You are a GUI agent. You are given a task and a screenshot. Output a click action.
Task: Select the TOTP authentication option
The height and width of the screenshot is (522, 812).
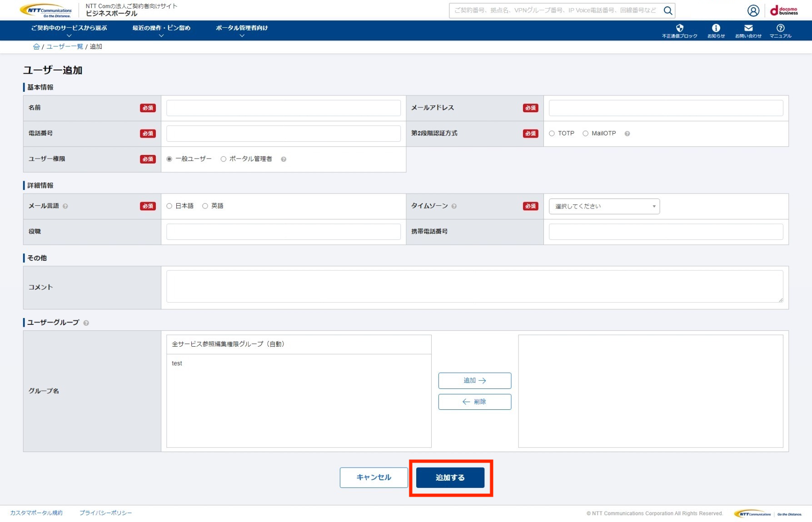552,134
